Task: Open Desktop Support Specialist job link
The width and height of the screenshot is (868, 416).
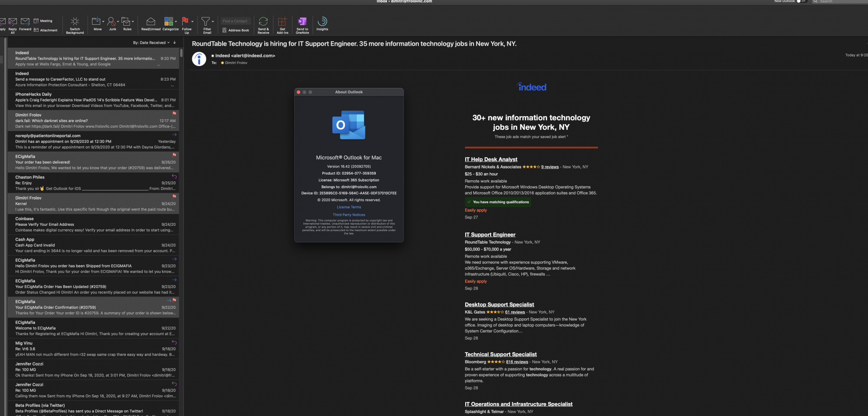Action: 500,304
